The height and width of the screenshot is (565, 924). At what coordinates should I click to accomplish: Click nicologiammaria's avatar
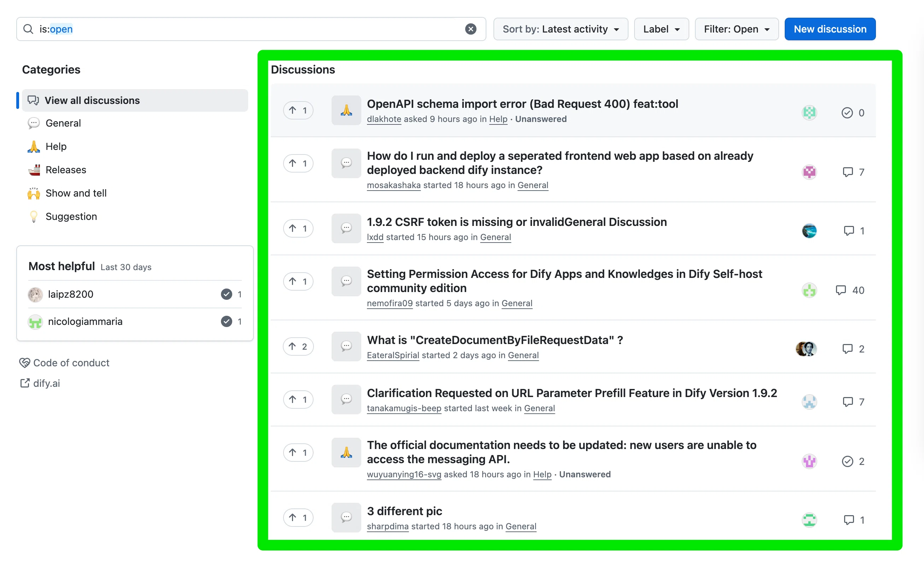point(35,321)
